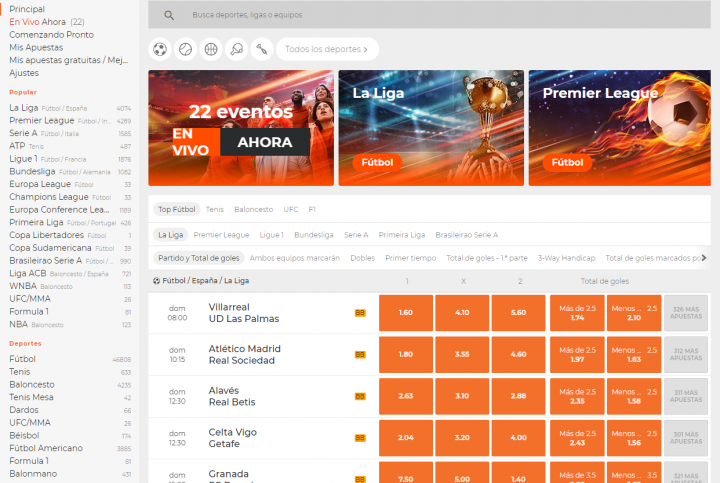The height and width of the screenshot is (483, 720).
Task: Select the darts sport icon
Action: [262, 49]
